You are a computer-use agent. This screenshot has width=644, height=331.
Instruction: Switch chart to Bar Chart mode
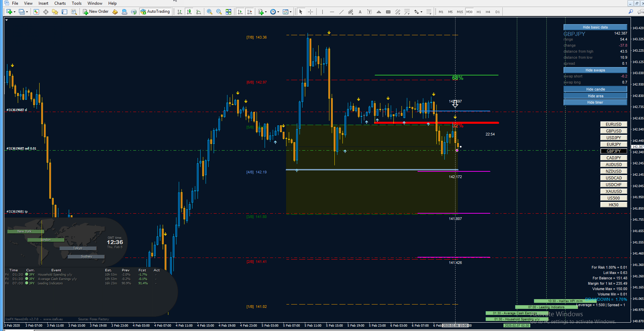coord(180,12)
